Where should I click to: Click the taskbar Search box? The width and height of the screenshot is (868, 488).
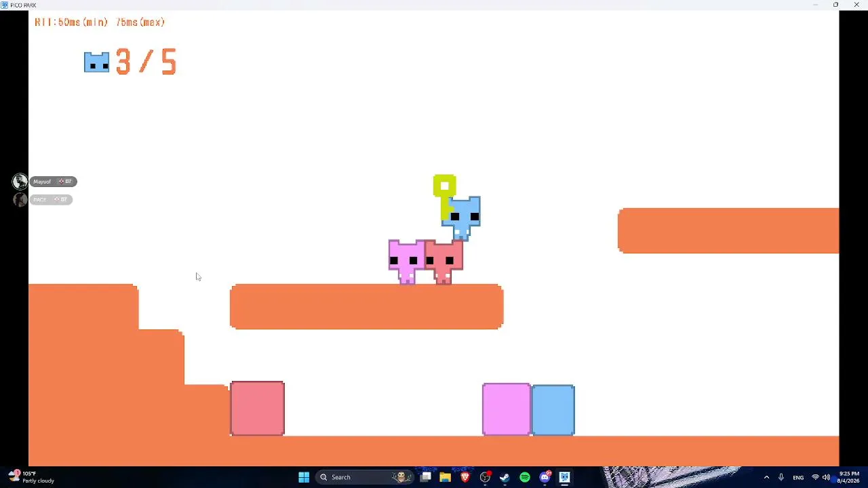coord(365,477)
